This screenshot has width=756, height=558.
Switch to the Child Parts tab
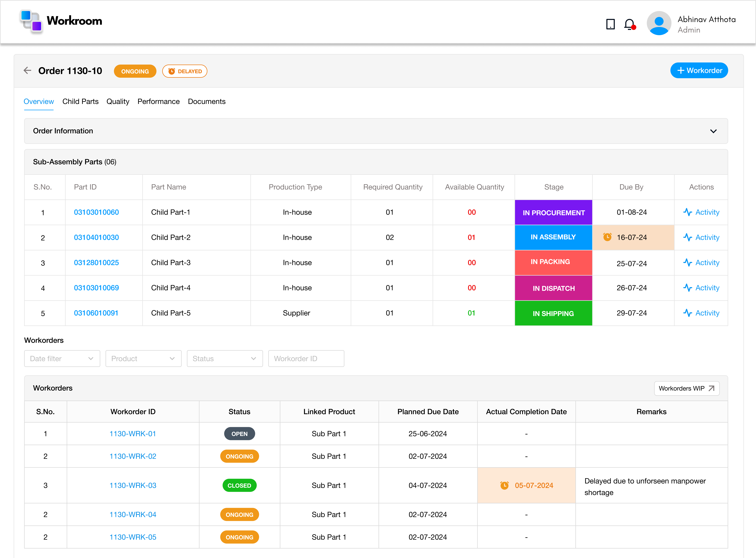80,101
